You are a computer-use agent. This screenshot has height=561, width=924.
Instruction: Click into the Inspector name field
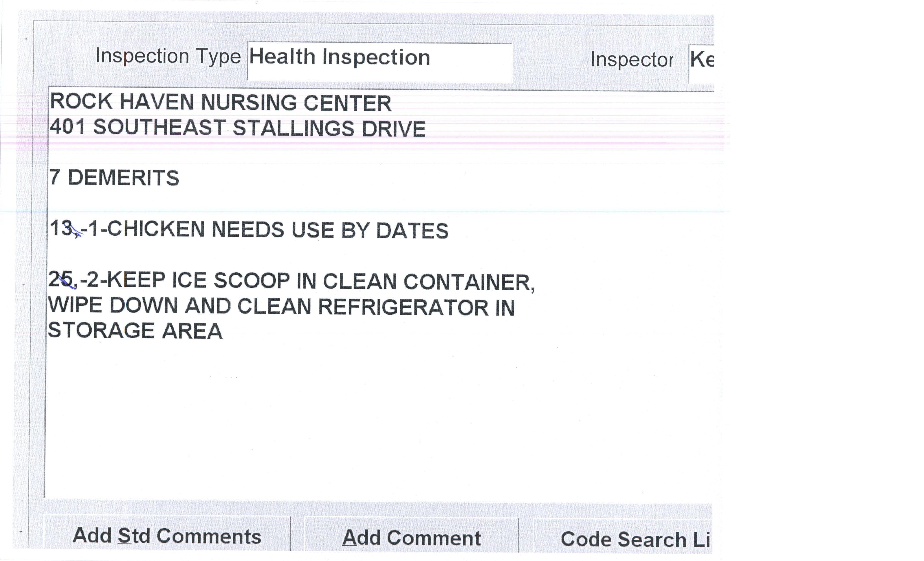pyautogui.click(x=701, y=62)
